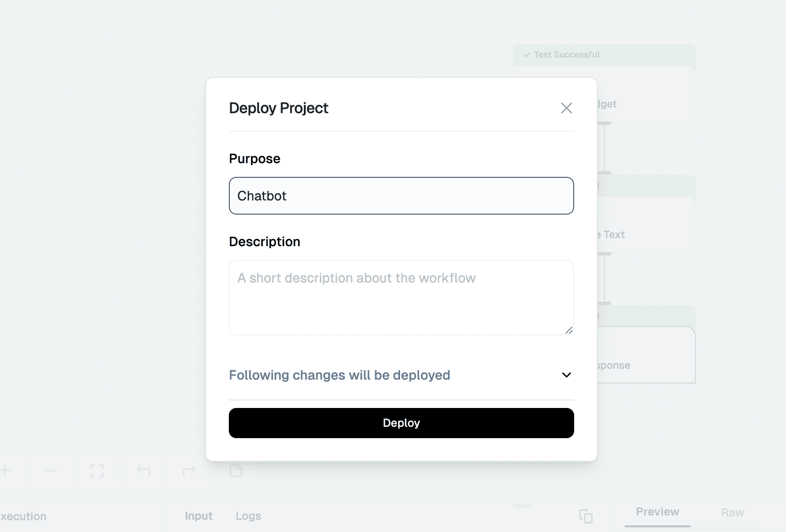This screenshot has height=532, width=786.
Task: Select the Preview tab
Action: 657,512
